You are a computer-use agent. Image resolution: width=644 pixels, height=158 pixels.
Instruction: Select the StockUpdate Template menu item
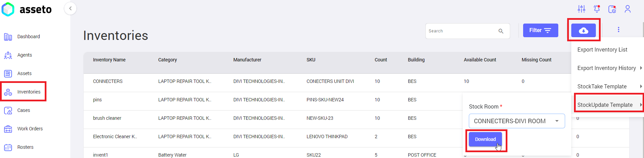[x=605, y=105]
